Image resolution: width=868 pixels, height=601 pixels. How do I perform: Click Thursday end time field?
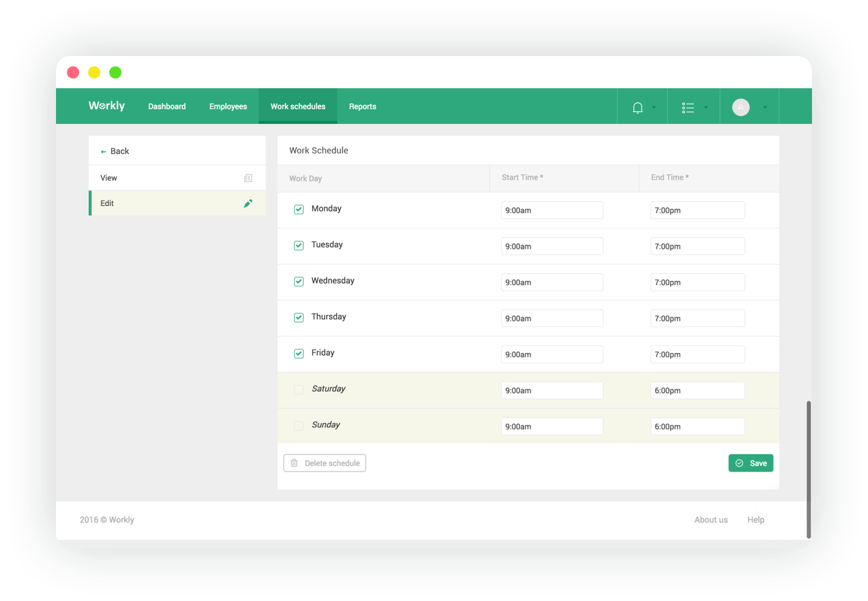698,318
